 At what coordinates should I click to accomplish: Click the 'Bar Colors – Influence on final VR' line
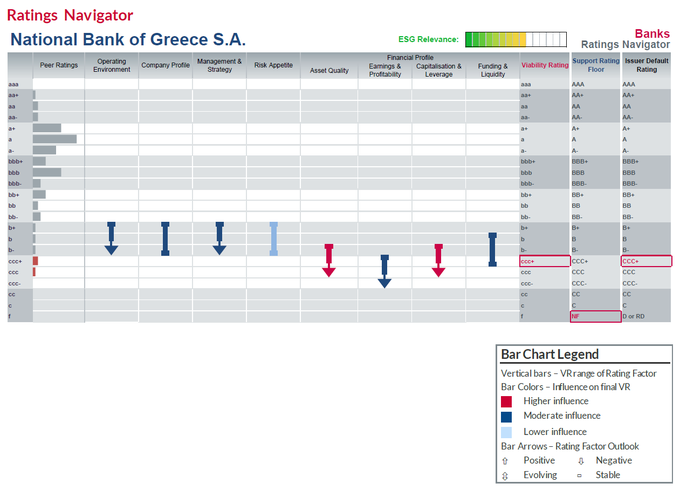click(x=566, y=387)
